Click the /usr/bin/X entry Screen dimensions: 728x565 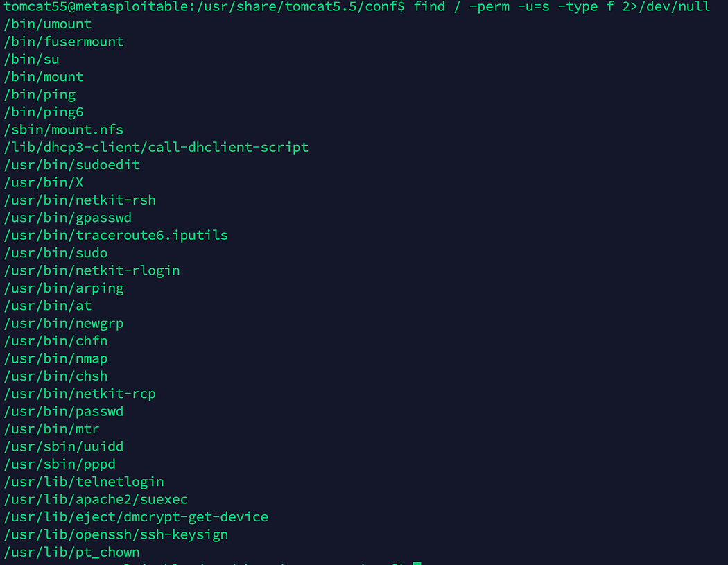click(x=43, y=182)
